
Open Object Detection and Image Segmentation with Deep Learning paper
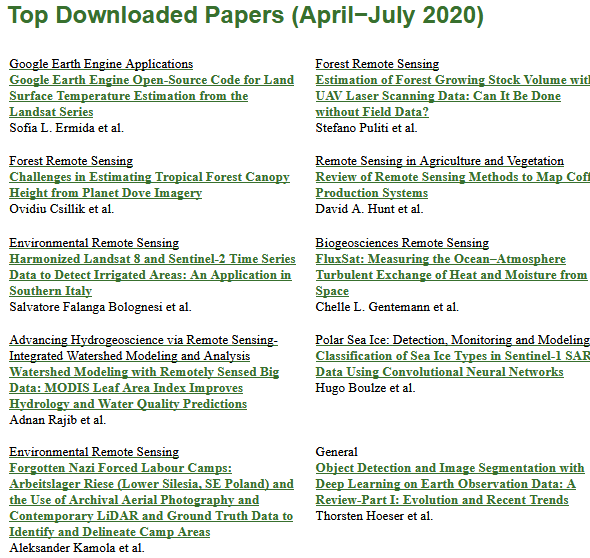pyautogui.click(x=450, y=484)
